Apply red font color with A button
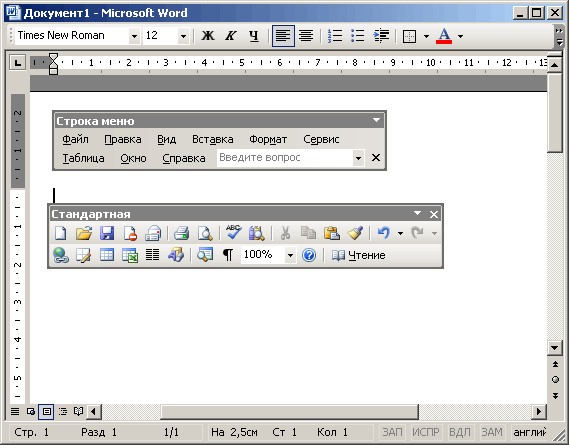The height and width of the screenshot is (445, 569). click(444, 36)
